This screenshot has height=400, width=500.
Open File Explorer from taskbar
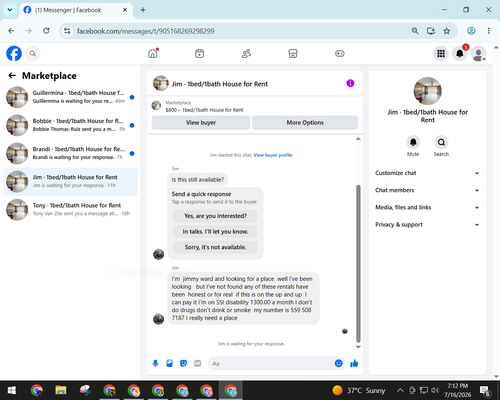pyautogui.click(x=61, y=390)
